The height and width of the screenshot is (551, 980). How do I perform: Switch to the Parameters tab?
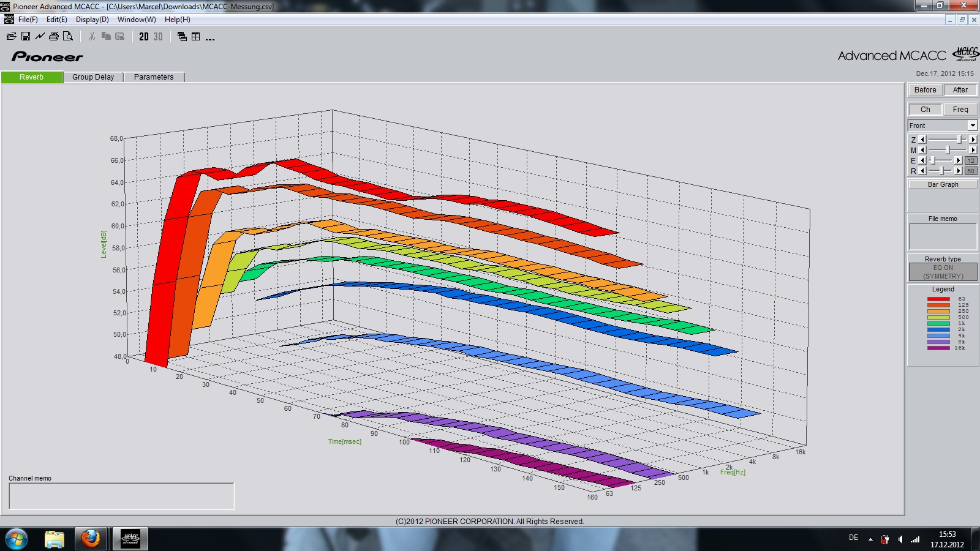point(154,77)
